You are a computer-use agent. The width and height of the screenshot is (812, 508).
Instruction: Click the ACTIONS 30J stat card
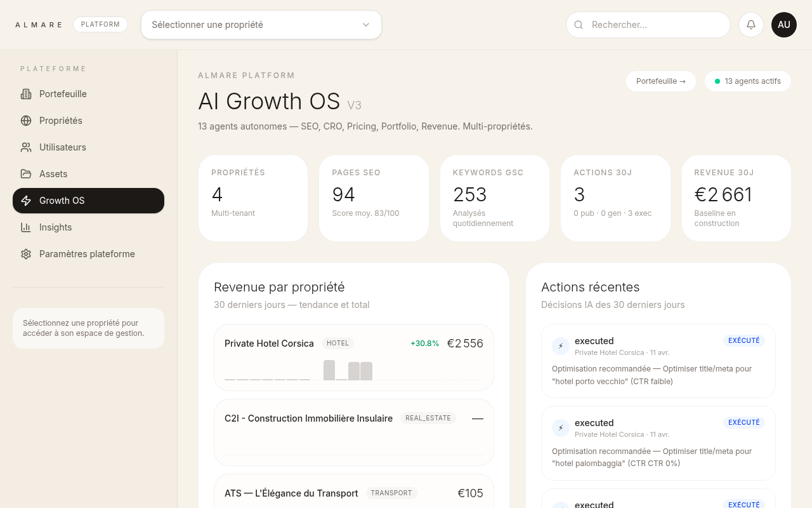[x=615, y=198]
